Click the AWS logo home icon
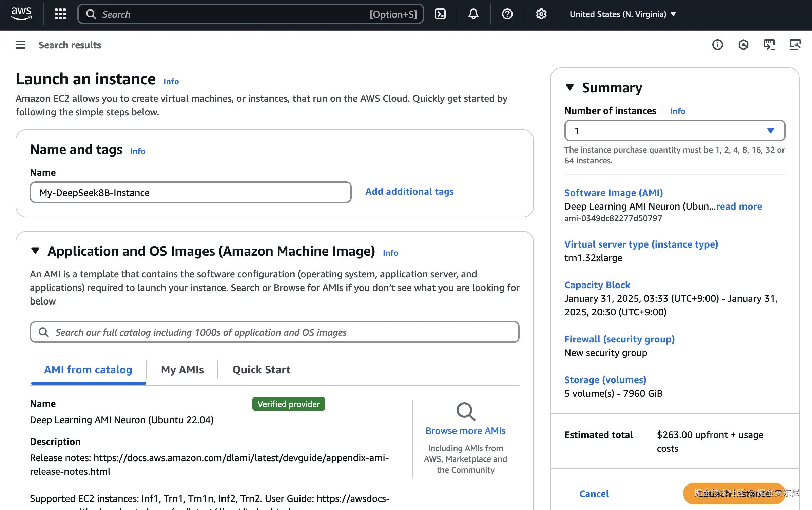812x510 pixels. click(21, 14)
